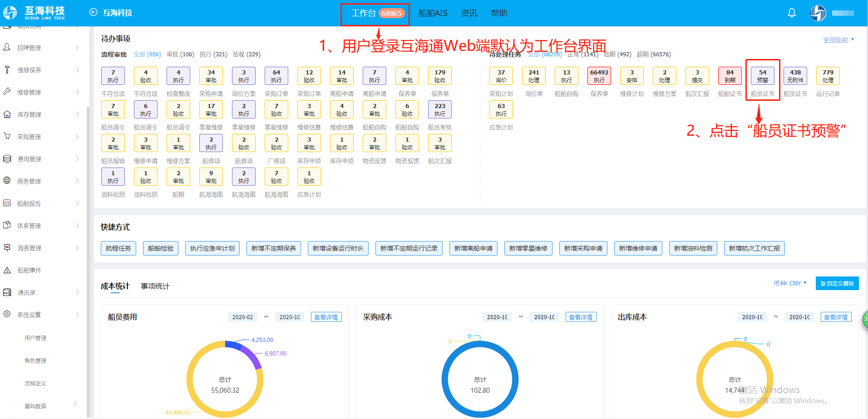Open the 66492 执行 保养单 tile
This screenshot has width=868, height=419.
pyautogui.click(x=599, y=76)
